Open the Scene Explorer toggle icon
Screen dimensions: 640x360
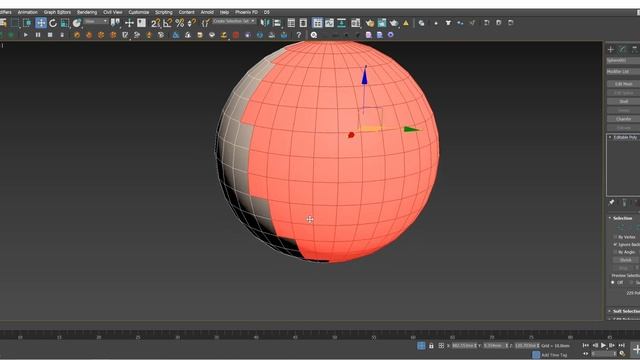click(291, 23)
